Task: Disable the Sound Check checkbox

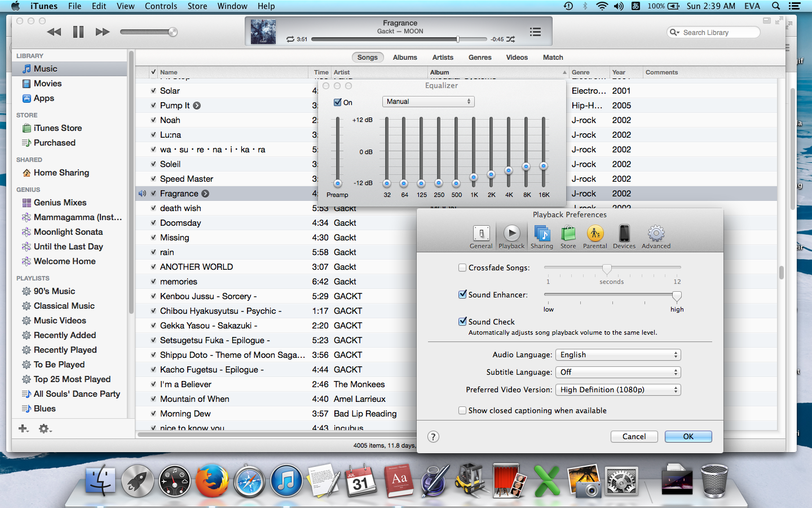Action: tap(462, 322)
